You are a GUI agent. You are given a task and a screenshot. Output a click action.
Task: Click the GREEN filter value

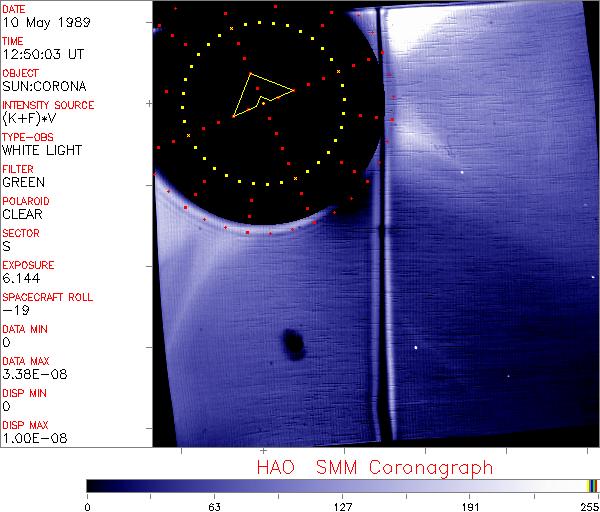[23, 182]
